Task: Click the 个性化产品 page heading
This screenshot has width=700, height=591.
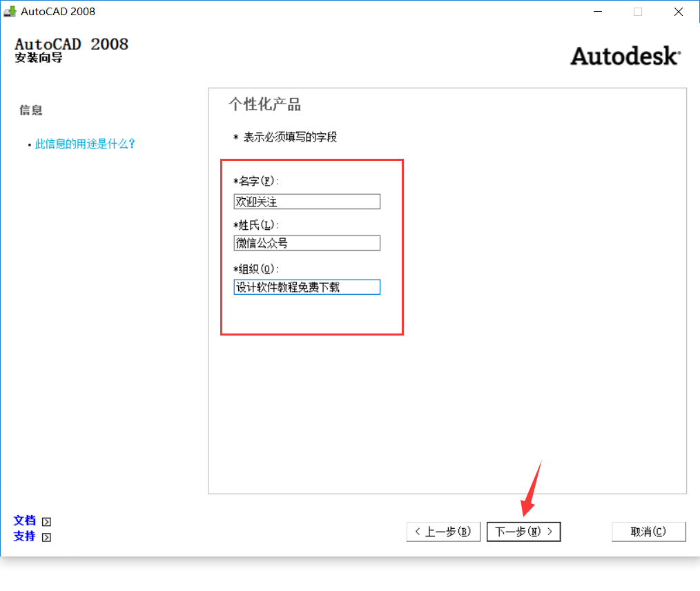Action: coord(264,105)
